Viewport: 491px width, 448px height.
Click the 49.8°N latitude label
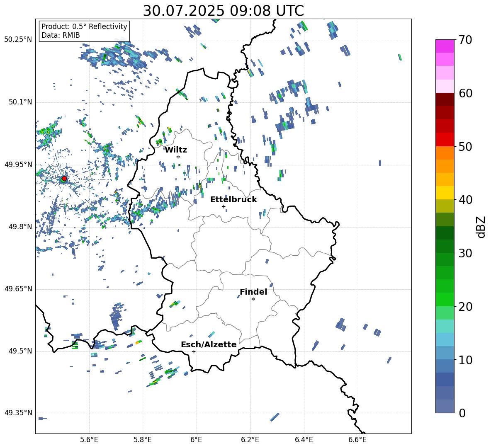[x=20, y=227]
